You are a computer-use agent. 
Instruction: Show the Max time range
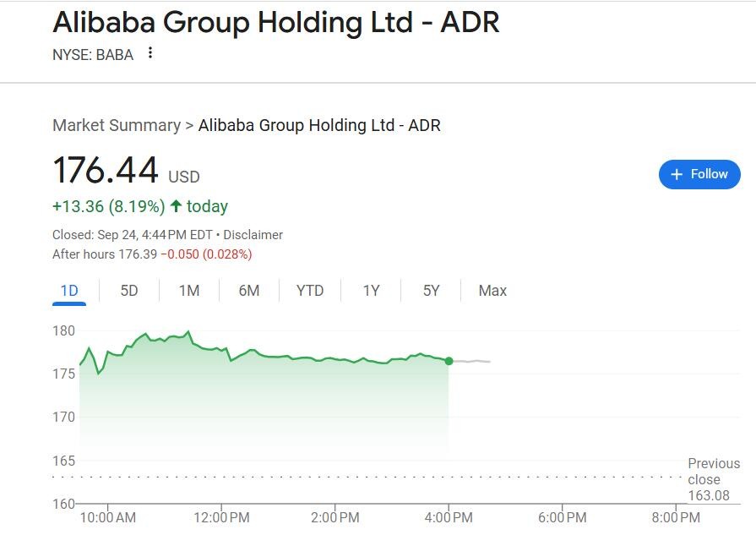click(x=492, y=291)
